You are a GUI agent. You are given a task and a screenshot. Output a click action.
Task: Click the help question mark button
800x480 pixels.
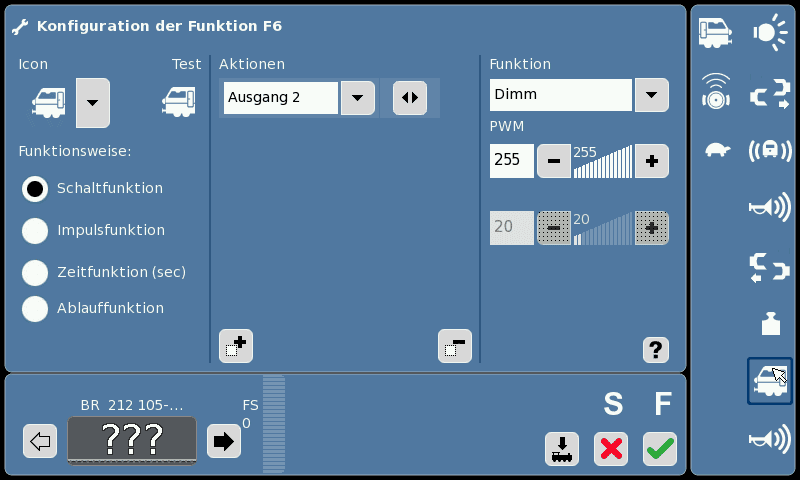[656, 350]
